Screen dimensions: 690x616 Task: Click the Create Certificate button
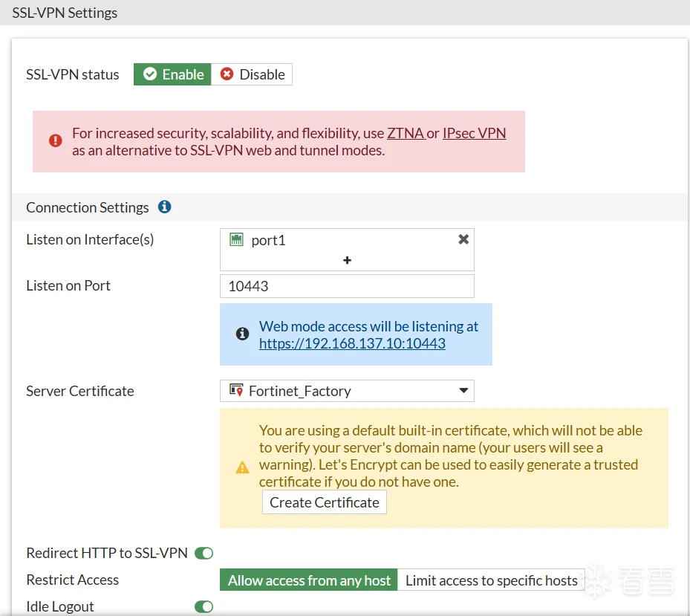pyautogui.click(x=325, y=502)
